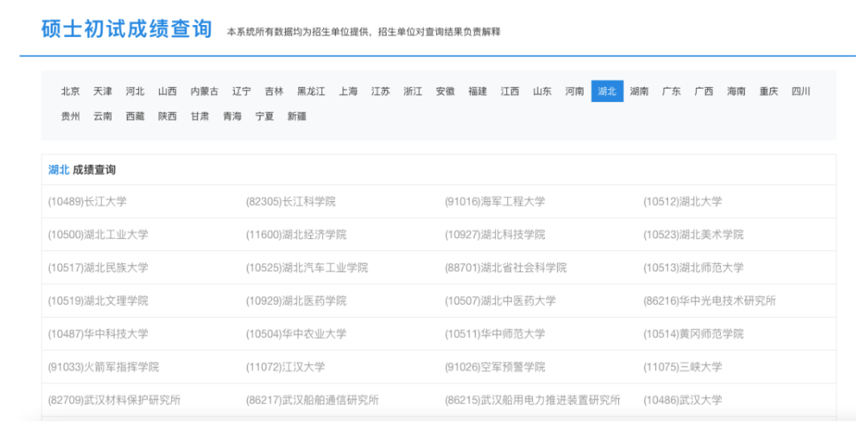Viewport: 868px width, 440px height.
Task: Open (86216)华中光电技术研究所 link
Action: [710, 301]
